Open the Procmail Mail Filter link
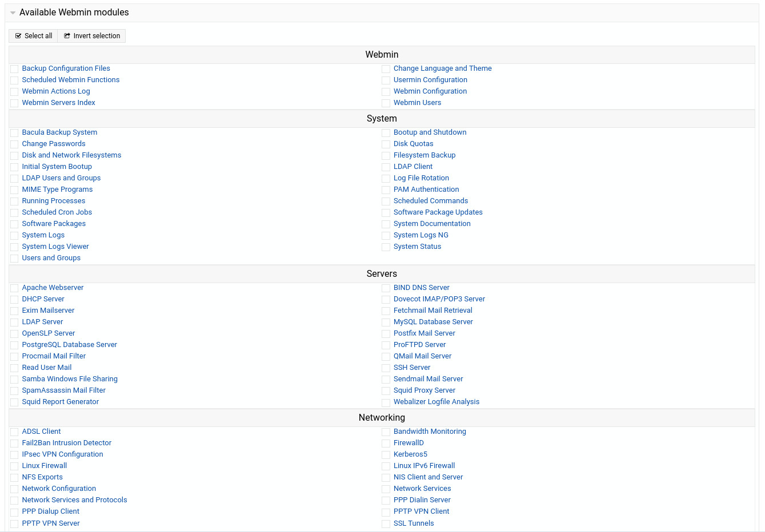 [54, 356]
